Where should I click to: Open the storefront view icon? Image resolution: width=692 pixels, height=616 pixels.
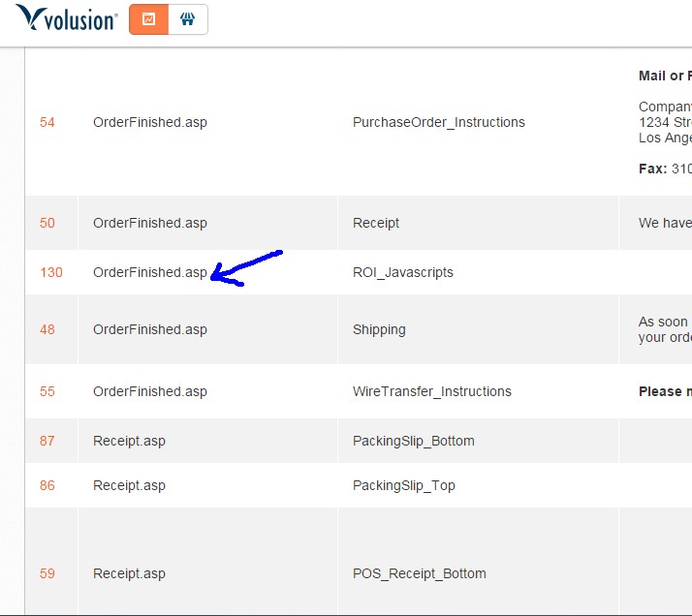tap(188, 19)
